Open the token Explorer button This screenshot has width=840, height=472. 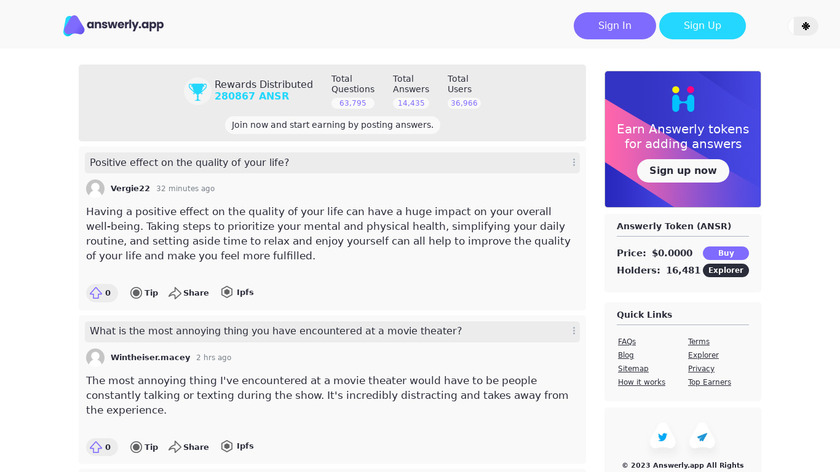725,270
